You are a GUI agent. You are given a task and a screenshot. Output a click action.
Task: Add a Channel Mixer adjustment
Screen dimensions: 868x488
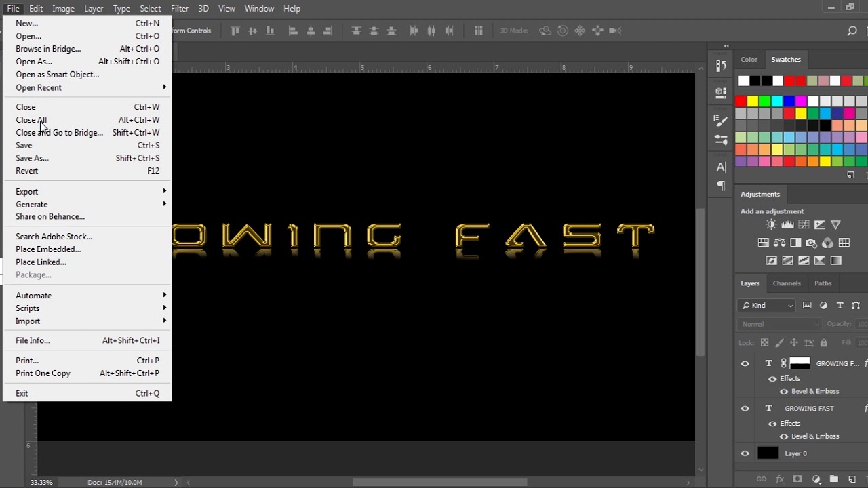(x=828, y=243)
